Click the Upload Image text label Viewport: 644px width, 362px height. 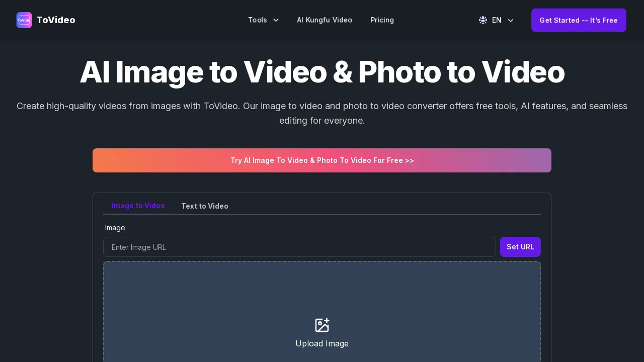(x=322, y=343)
